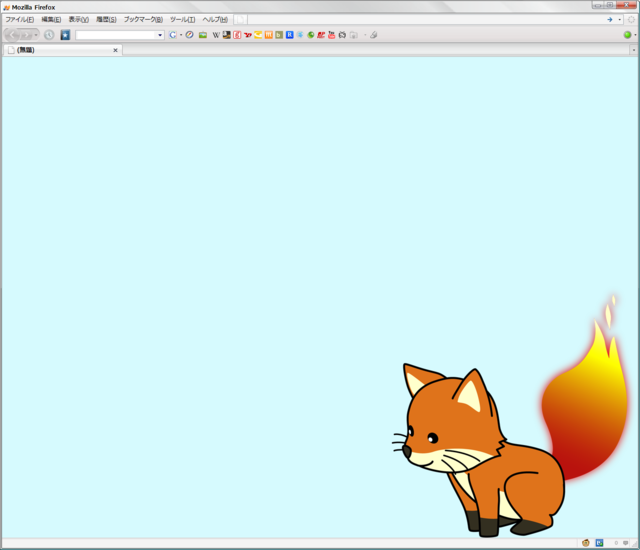640x550 pixels.
Task: Click the page icon left of address bar
Action: tap(240, 20)
